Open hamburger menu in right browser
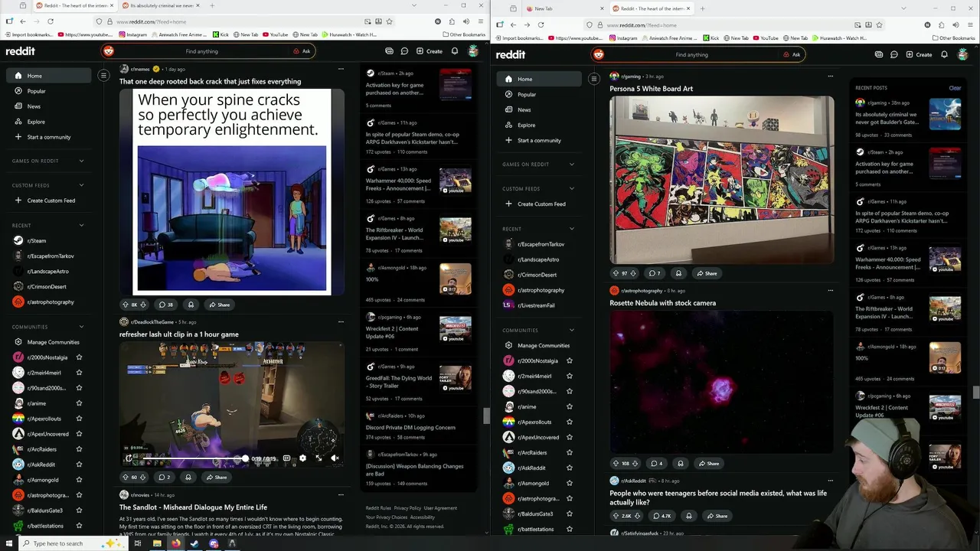Image resolution: width=980 pixels, height=551 pixels. point(969,24)
